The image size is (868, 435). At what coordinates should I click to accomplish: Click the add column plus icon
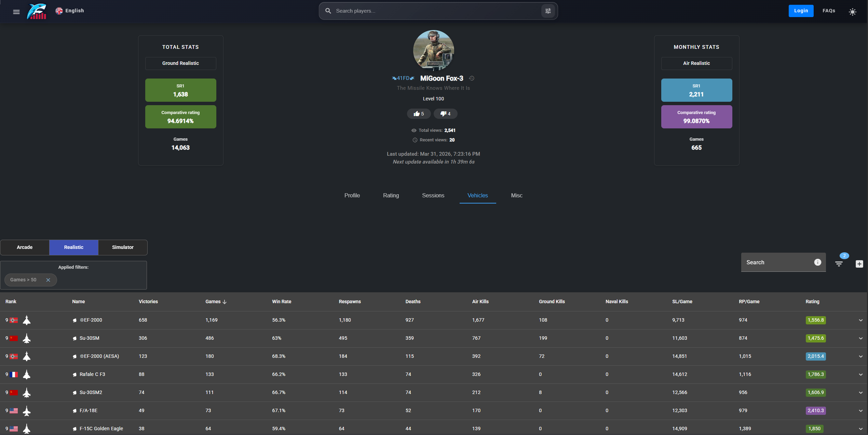pyautogui.click(x=859, y=264)
